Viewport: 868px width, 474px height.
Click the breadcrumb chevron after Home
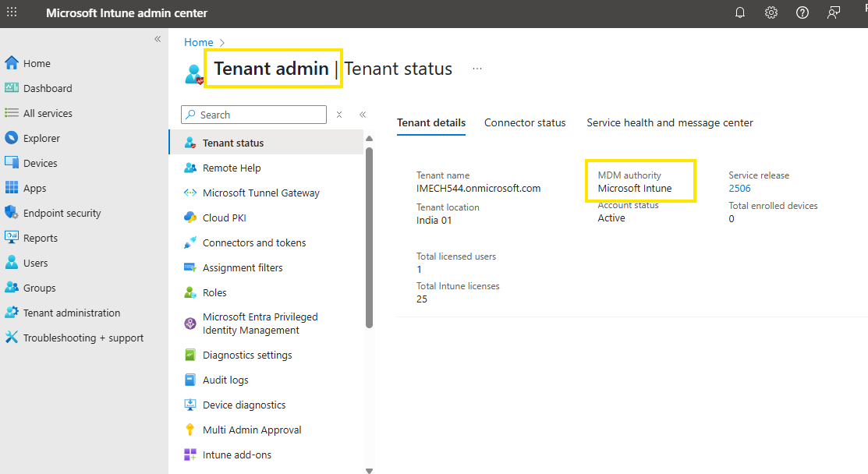click(222, 43)
